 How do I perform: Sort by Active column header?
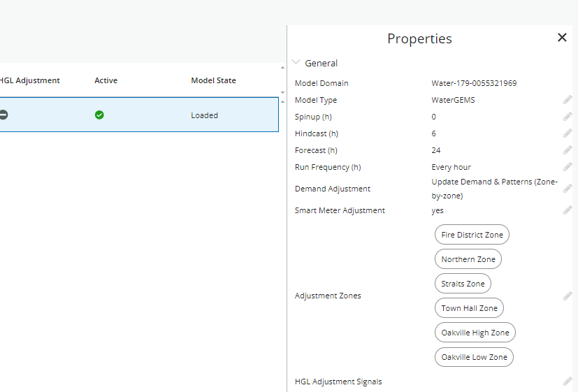[x=106, y=80]
